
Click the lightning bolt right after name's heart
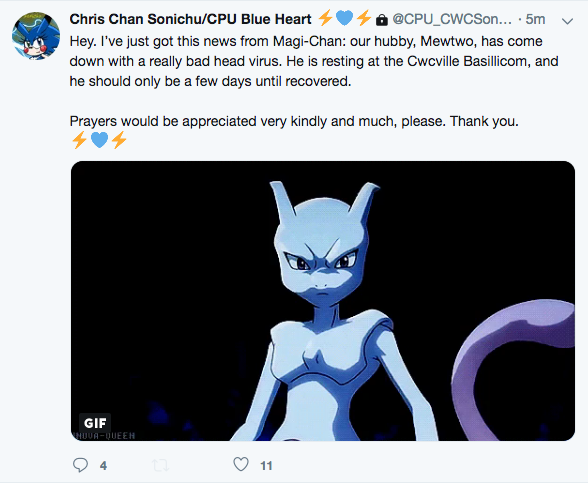(x=363, y=18)
